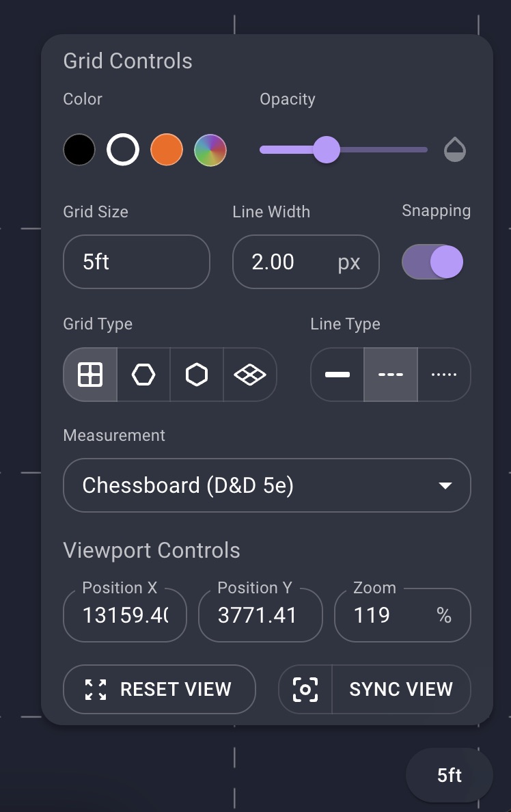Click the SYNC VIEW button

(401, 689)
